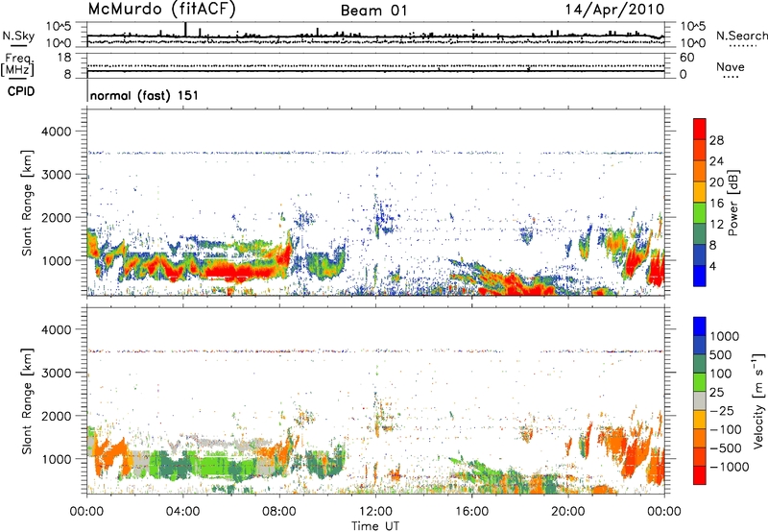Viewport: 768px width, 532px height.
Task: Pick the light green 12–16 dB power swatch
Action: coord(700,212)
